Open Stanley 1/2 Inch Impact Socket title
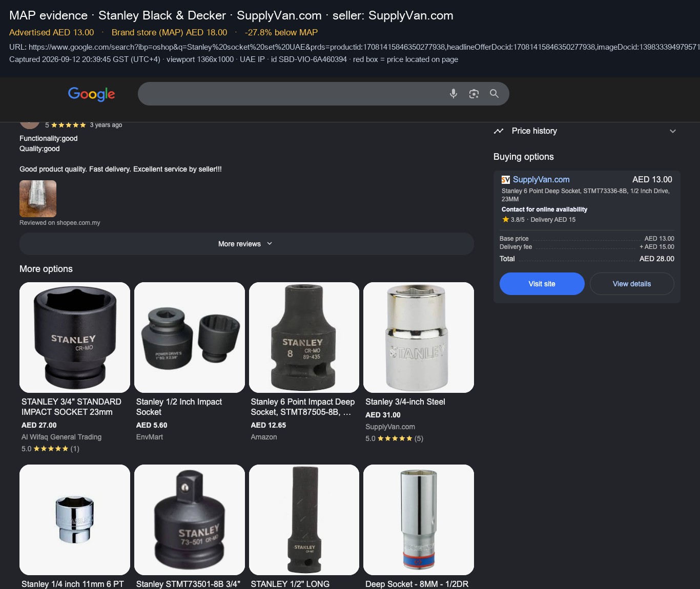The height and width of the screenshot is (589, 700). pyautogui.click(x=179, y=407)
